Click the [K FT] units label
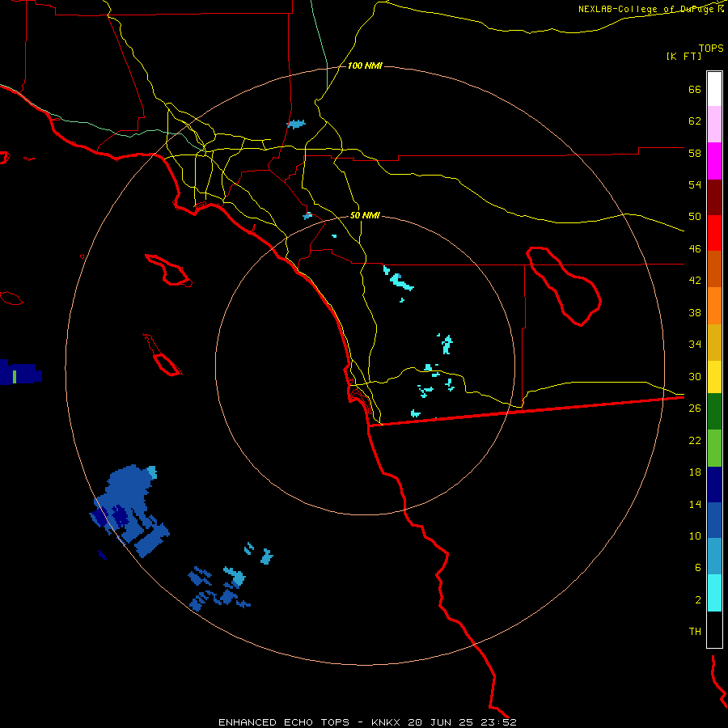This screenshot has height=728, width=728. [684, 56]
